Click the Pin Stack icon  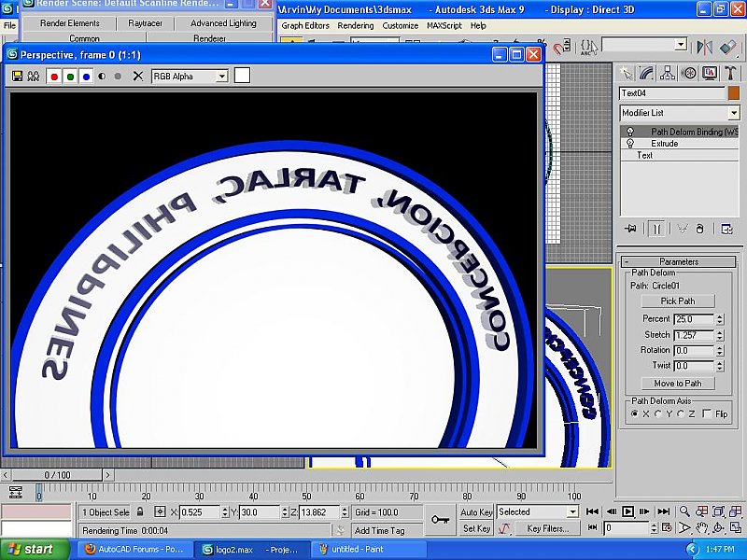630,229
